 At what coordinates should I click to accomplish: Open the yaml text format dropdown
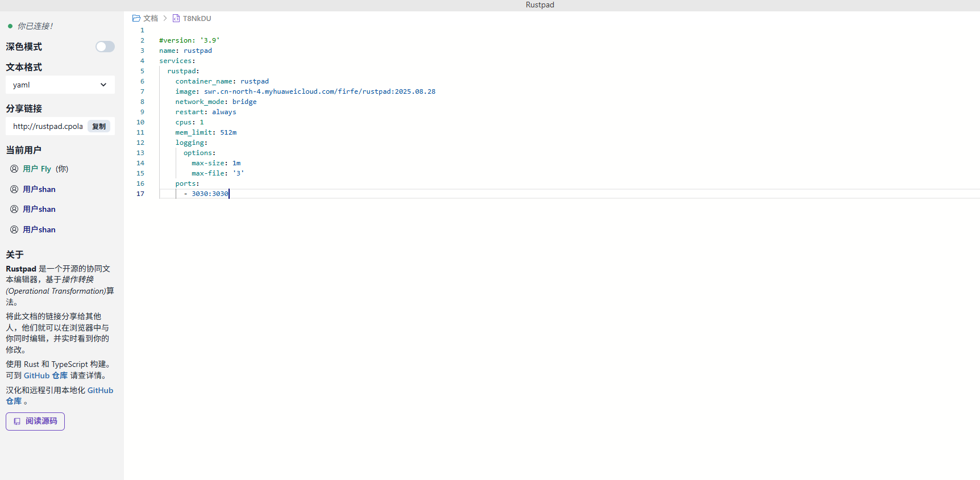[x=60, y=85]
